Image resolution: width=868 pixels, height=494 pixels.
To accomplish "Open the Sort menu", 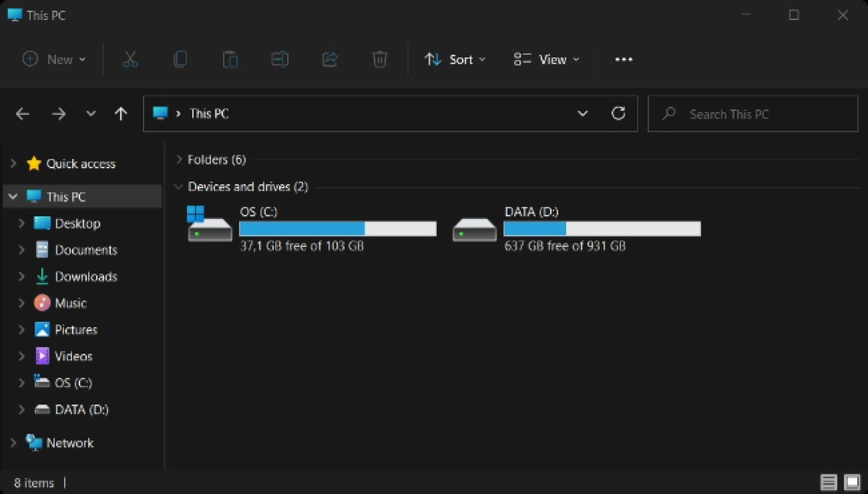I will click(455, 59).
